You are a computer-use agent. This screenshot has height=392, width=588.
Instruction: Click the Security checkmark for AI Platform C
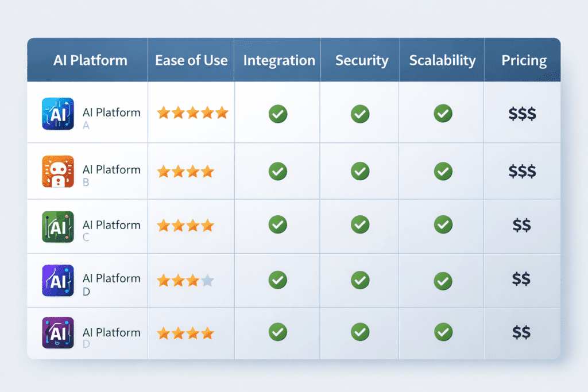360,224
